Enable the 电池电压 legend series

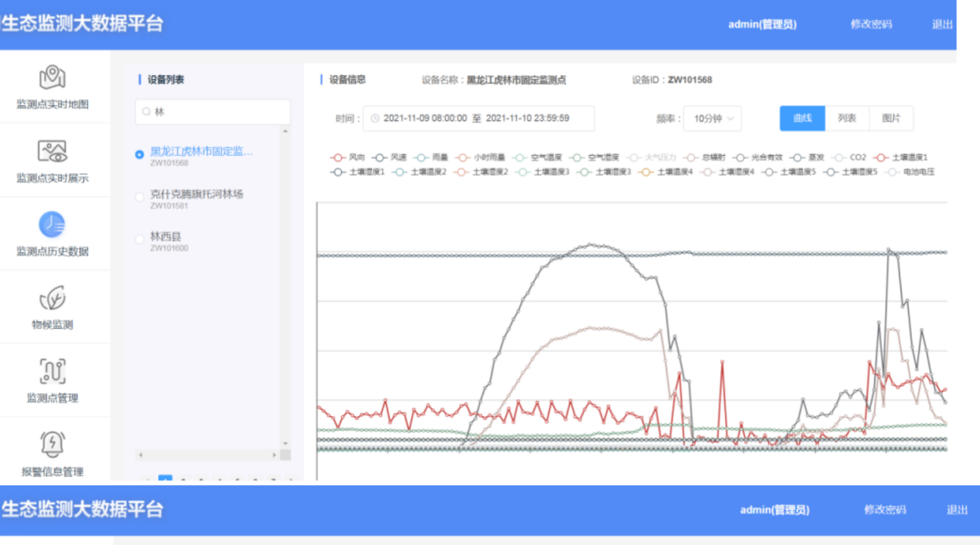[910, 172]
